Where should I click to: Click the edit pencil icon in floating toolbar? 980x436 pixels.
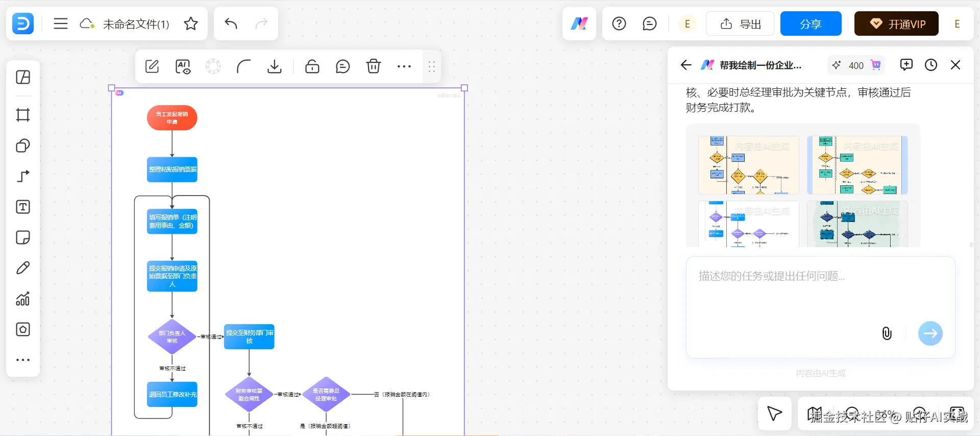152,66
